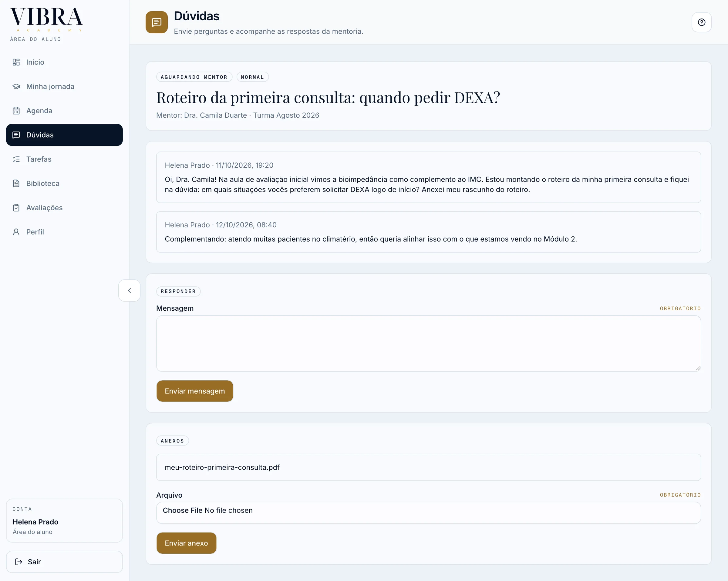The image size is (728, 581).
Task: Click the NORMAL priority badge
Action: coord(253,77)
